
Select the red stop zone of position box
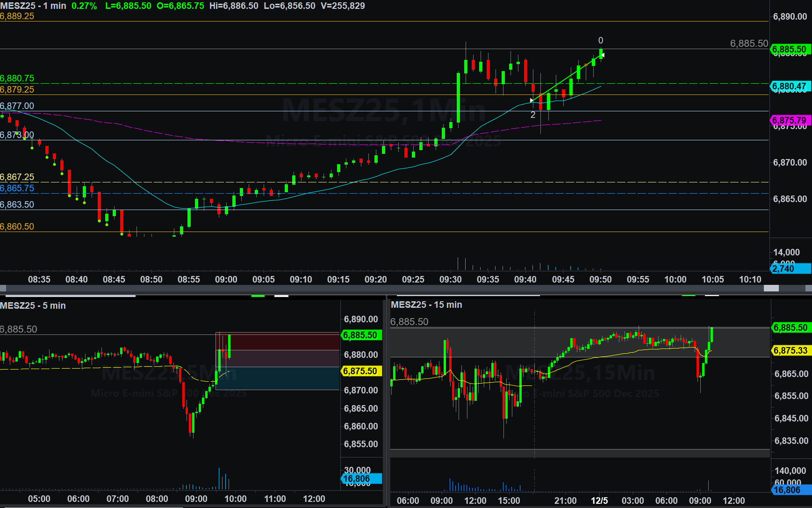pyautogui.click(x=280, y=341)
